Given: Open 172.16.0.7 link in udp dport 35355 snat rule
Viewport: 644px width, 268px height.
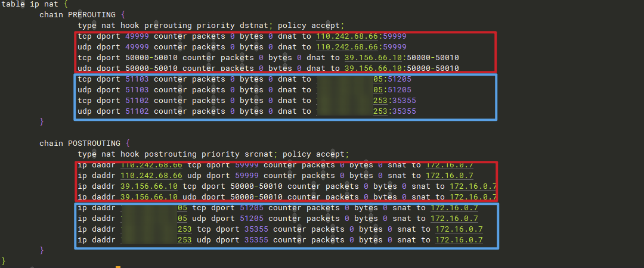Looking at the screenshot, I should pyautogui.click(x=459, y=240).
